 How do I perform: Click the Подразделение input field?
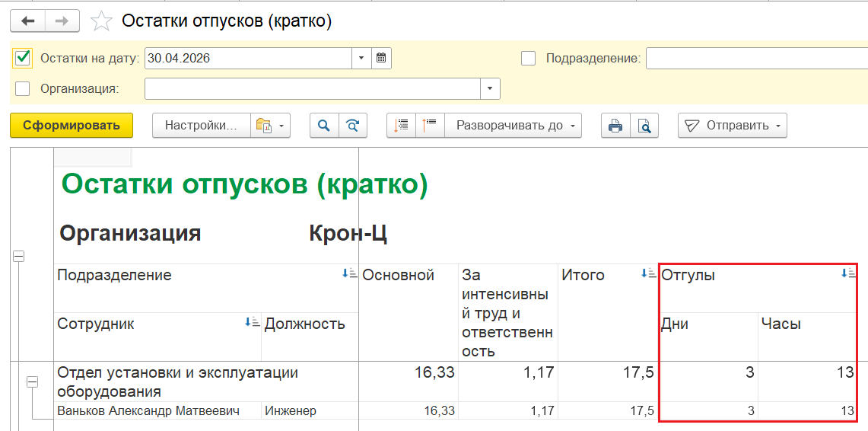[x=757, y=58]
